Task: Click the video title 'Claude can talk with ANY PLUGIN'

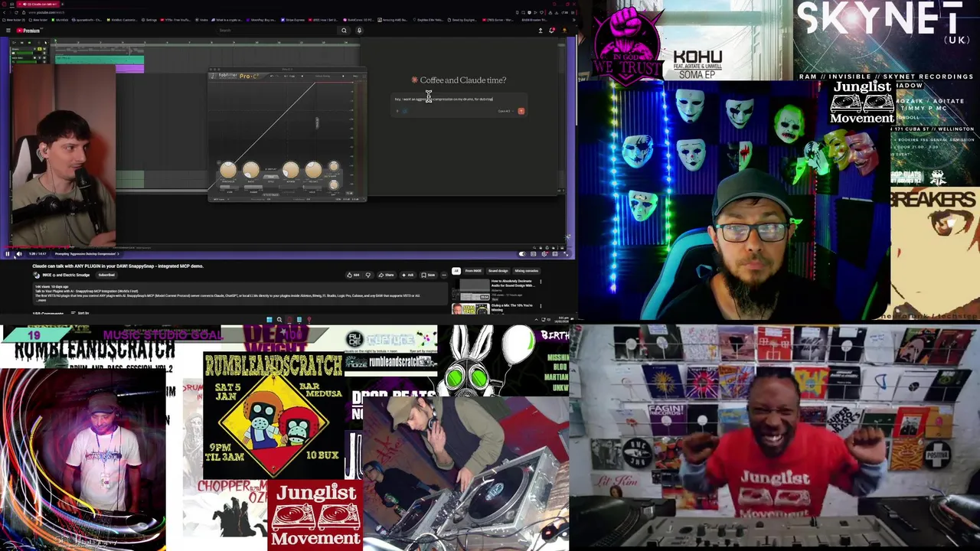Action: pyautogui.click(x=118, y=266)
